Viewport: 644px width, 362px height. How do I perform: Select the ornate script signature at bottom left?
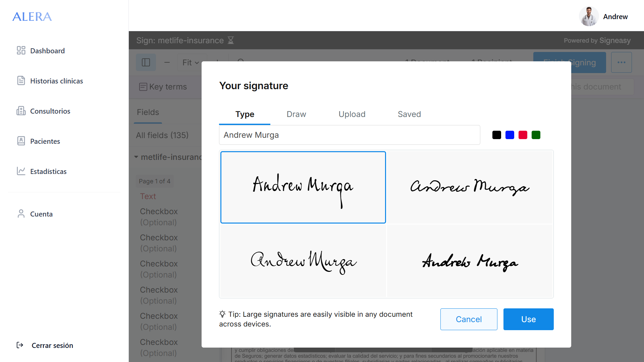(x=303, y=261)
